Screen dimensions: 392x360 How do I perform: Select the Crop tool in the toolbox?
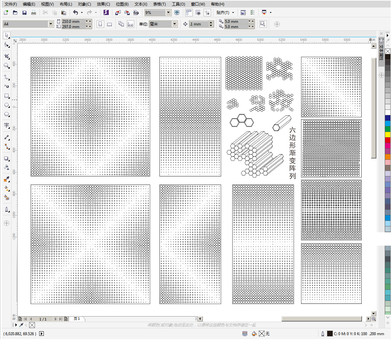(7, 56)
